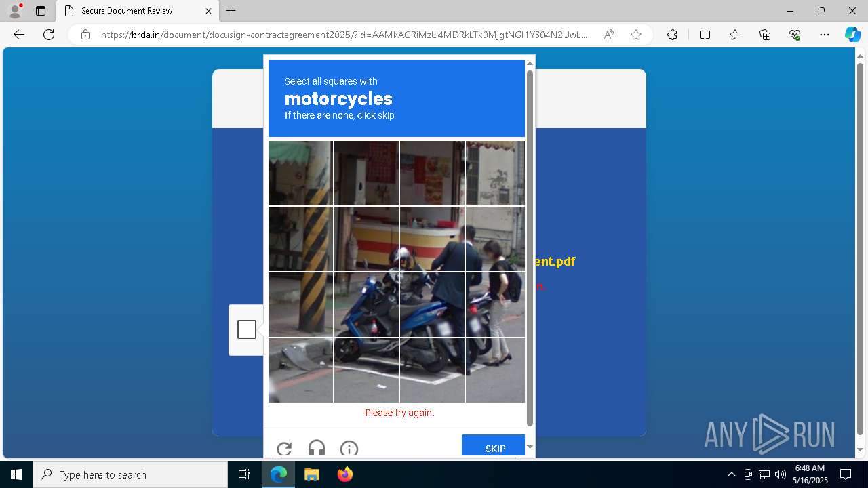The image size is (868, 488).
Task: Open the notification center icon
Action: (846, 474)
